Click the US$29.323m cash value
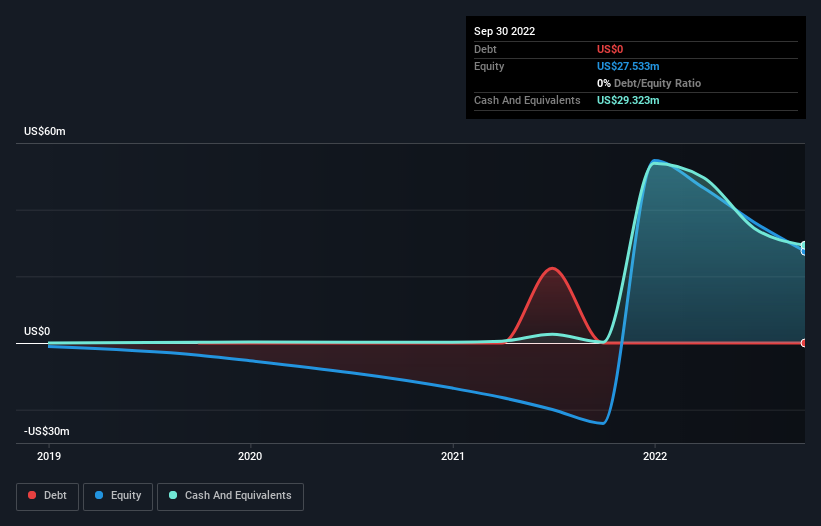This screenshot has height=526, width=821. [x=628, y=100]
